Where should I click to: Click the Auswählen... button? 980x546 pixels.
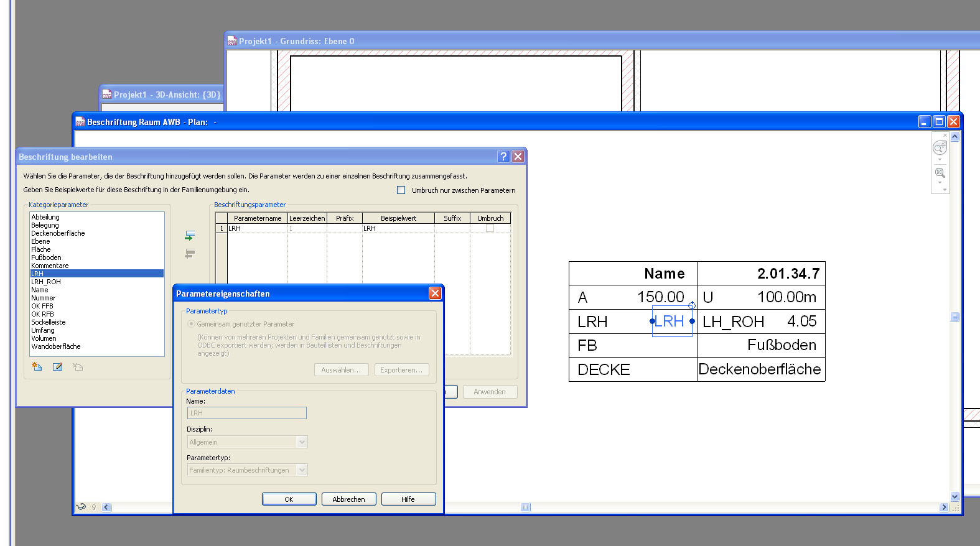pos(342,370)
